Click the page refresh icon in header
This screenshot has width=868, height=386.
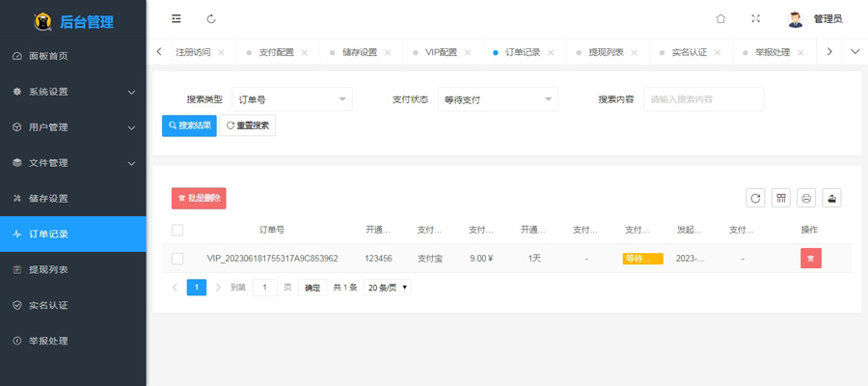[211, 19]
